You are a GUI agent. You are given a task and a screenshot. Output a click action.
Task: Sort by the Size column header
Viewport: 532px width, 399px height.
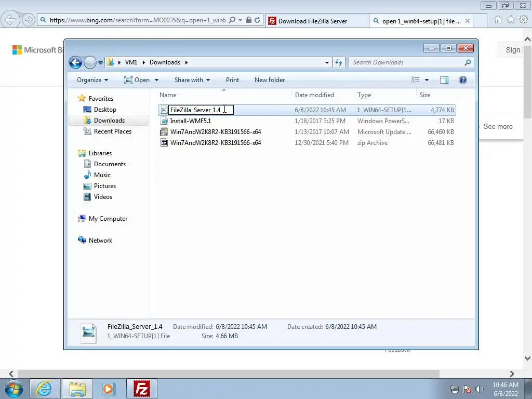[x=437, y=95]
